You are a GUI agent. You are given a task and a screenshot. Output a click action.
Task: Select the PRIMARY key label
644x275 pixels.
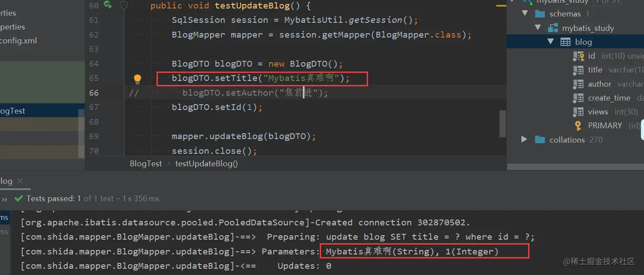point(605,126)
